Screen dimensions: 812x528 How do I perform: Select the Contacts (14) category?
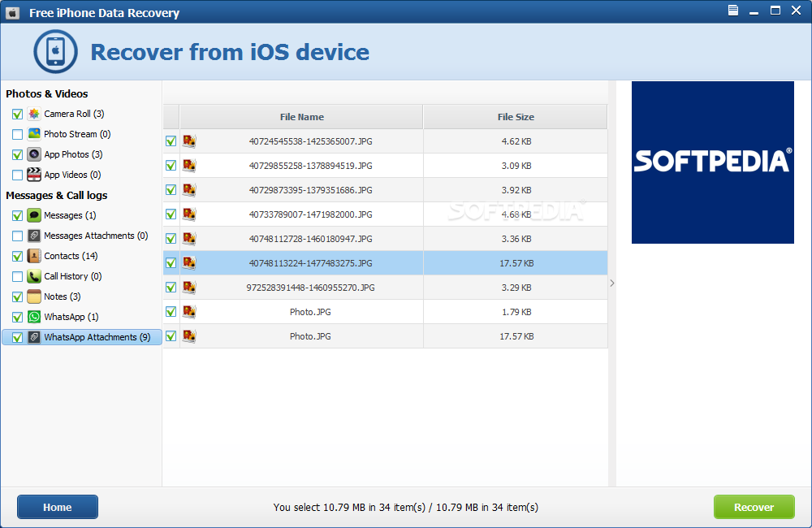[x=71, y=256]
